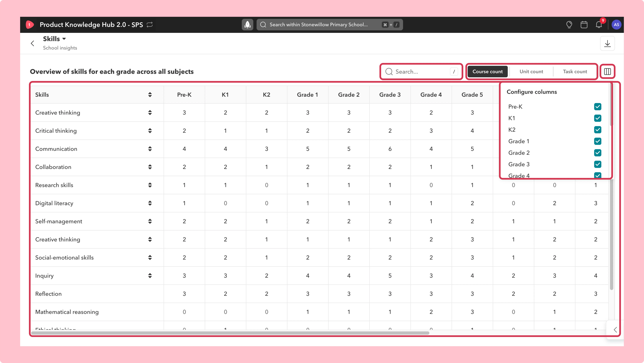This screenshot has width=644, height=363.
Task: Open the rocket launcher icon
Action: 247,25
